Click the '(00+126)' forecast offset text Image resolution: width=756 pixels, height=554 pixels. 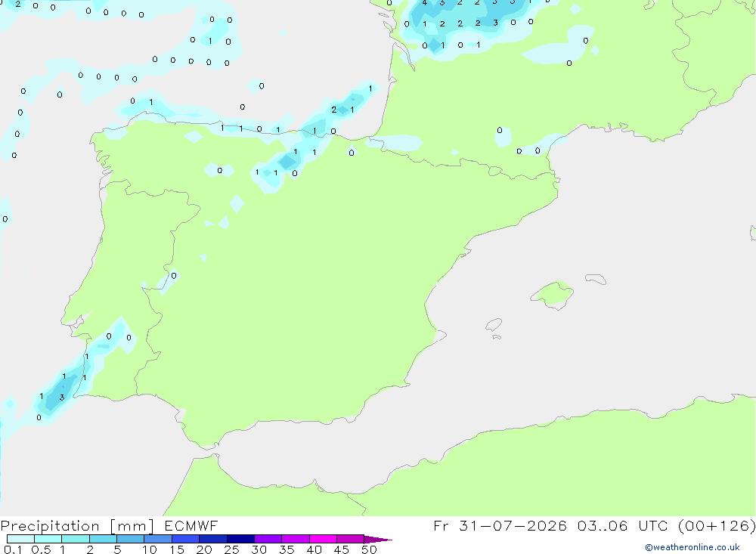717,526
